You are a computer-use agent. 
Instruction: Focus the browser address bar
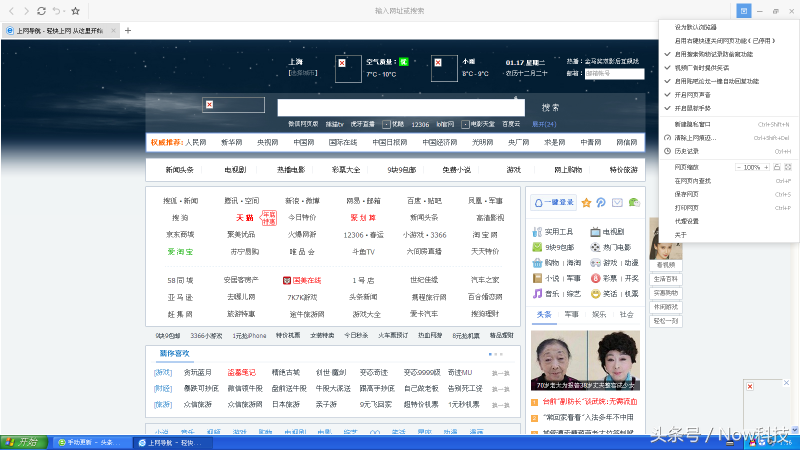tap(399, 11)
